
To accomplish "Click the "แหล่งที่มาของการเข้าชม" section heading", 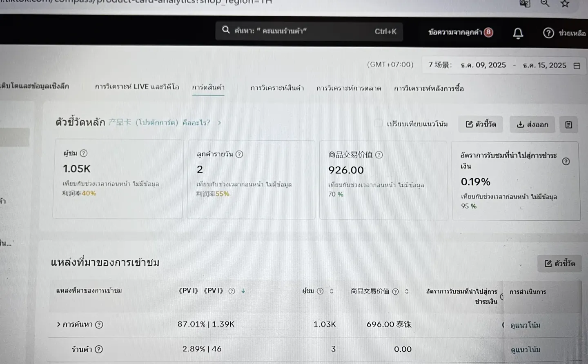I will tap(105, 262).
